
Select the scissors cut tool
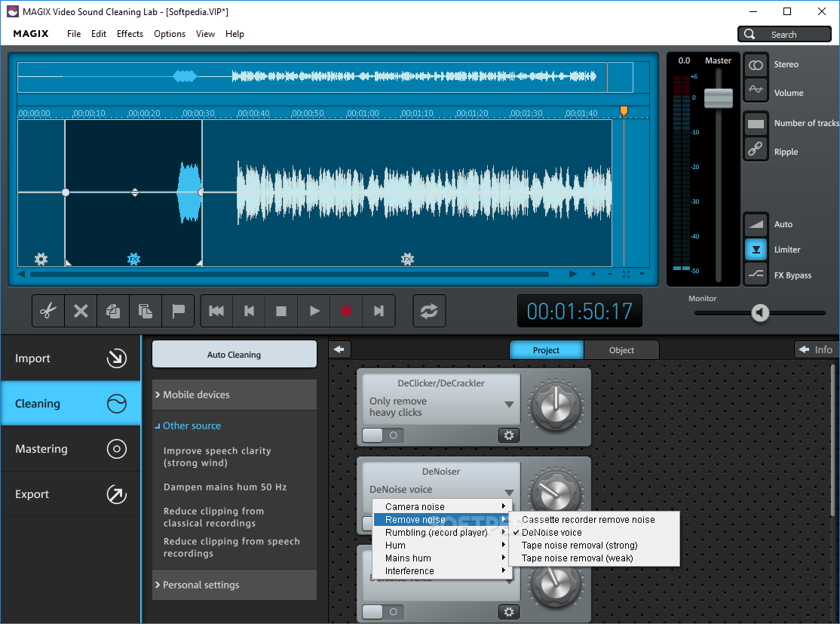coord(48,311)
